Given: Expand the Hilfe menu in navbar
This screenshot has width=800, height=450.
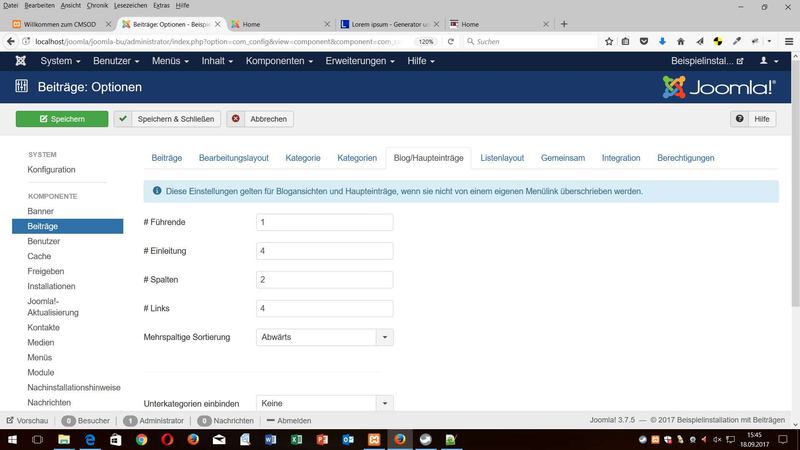Looking at the screenshot, I should [421, 61].
